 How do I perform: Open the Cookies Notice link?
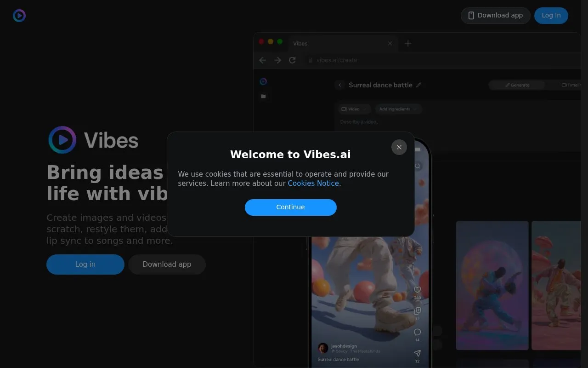pyautogui.click(x=314, y=184)
